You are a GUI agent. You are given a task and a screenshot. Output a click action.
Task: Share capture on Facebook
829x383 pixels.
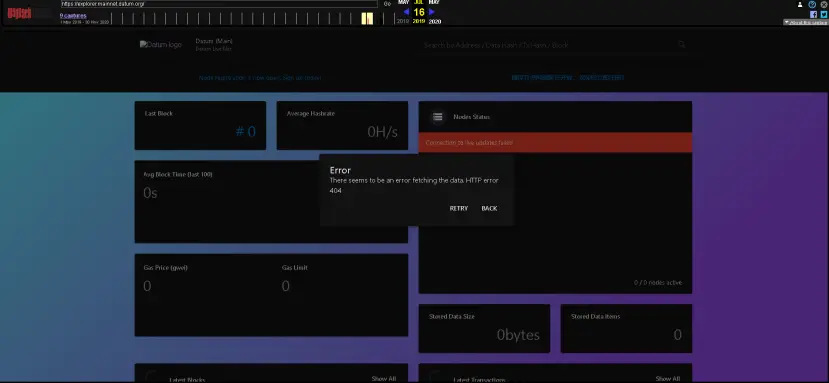(x=814, y=14)
